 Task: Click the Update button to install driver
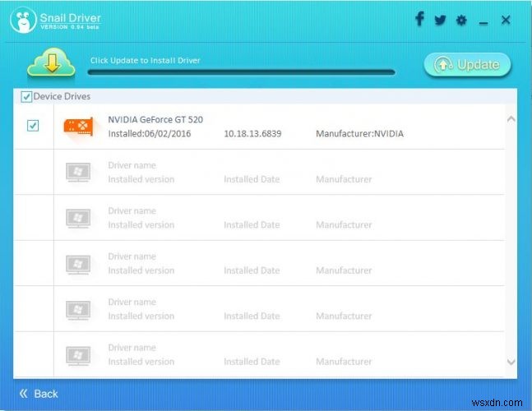(x=468, y=64)
